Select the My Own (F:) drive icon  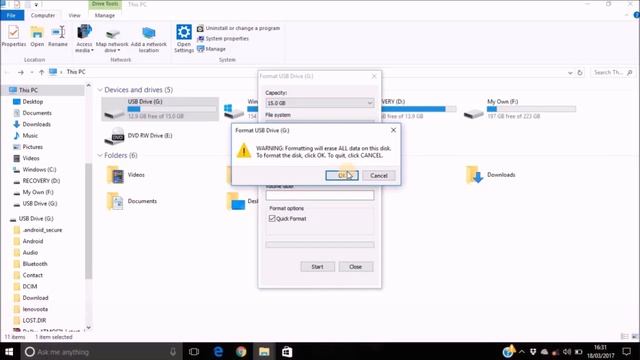tap(473, 113)
